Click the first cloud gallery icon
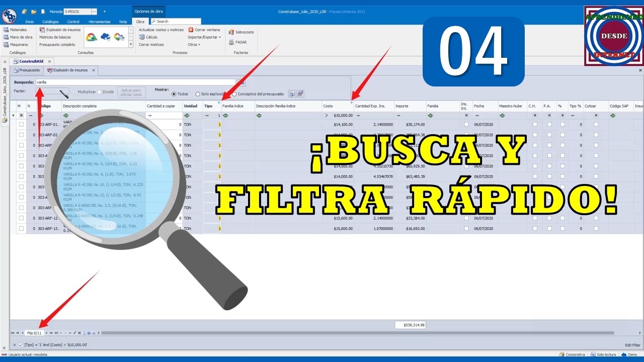The height and width of the screenshot is (362, 644). pyautogui.click(x=92, y=37)
